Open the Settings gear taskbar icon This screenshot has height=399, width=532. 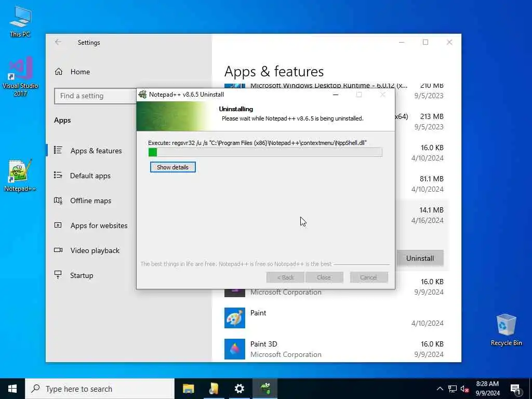pyautogui.click(x=239, y=389)
